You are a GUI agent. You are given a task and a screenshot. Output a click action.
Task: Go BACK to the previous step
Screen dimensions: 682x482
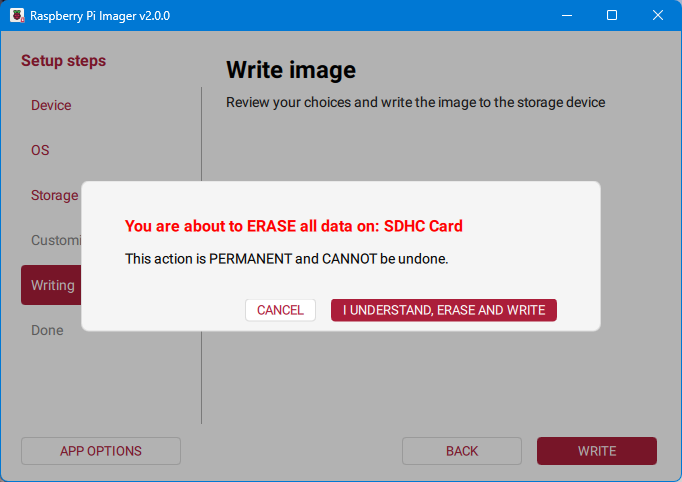[x=462, y=451]
